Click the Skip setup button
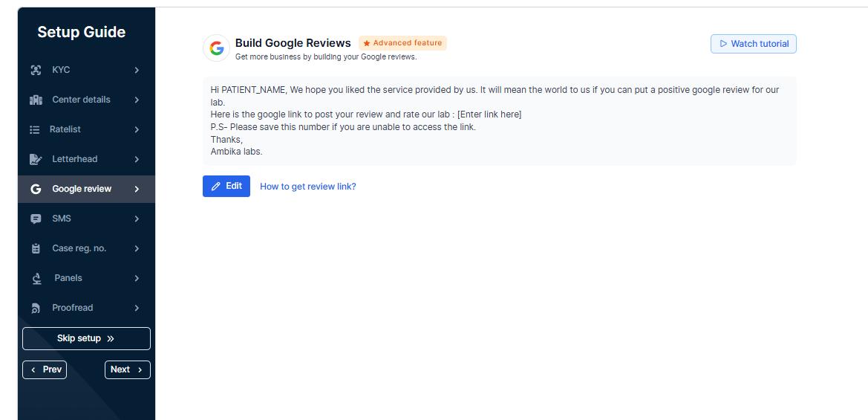Screen dimensions: 868x420 pos(86,338)
